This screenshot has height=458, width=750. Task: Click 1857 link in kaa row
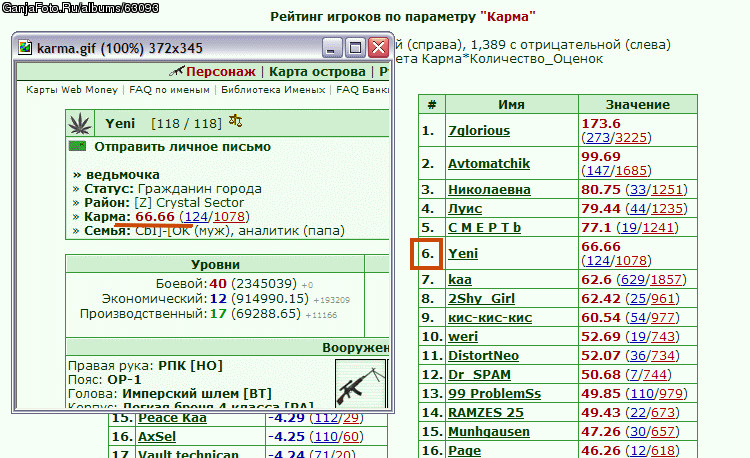click(666, 280)
